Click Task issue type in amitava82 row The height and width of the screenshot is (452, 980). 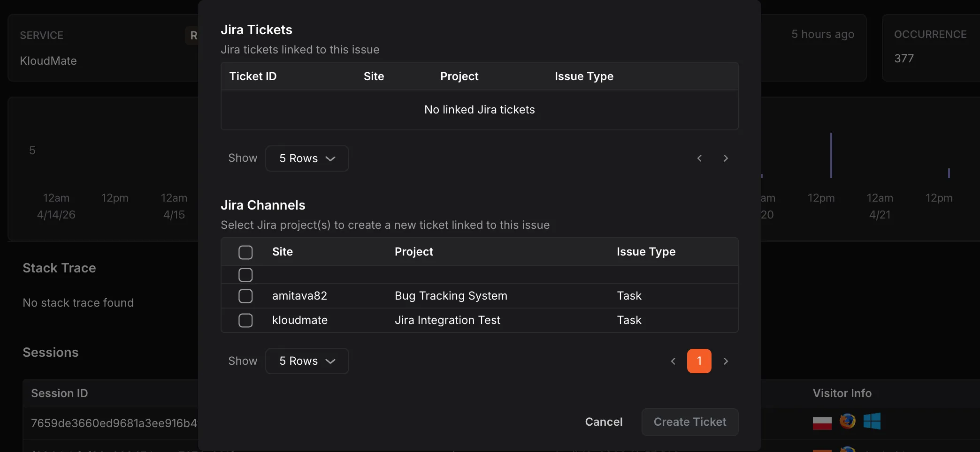point(629,296)
